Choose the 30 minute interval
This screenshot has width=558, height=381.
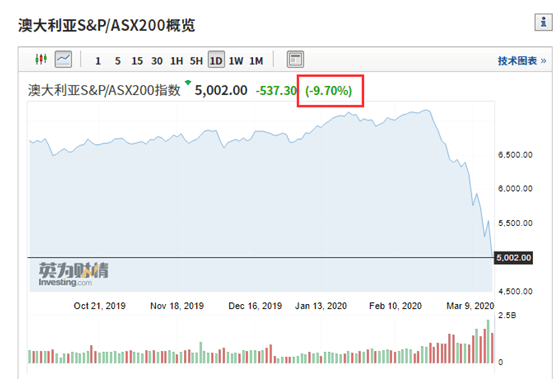click(157, 61)
